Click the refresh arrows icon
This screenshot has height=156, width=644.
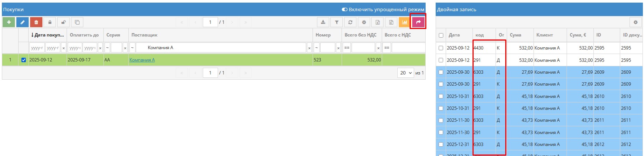point(350,22)
